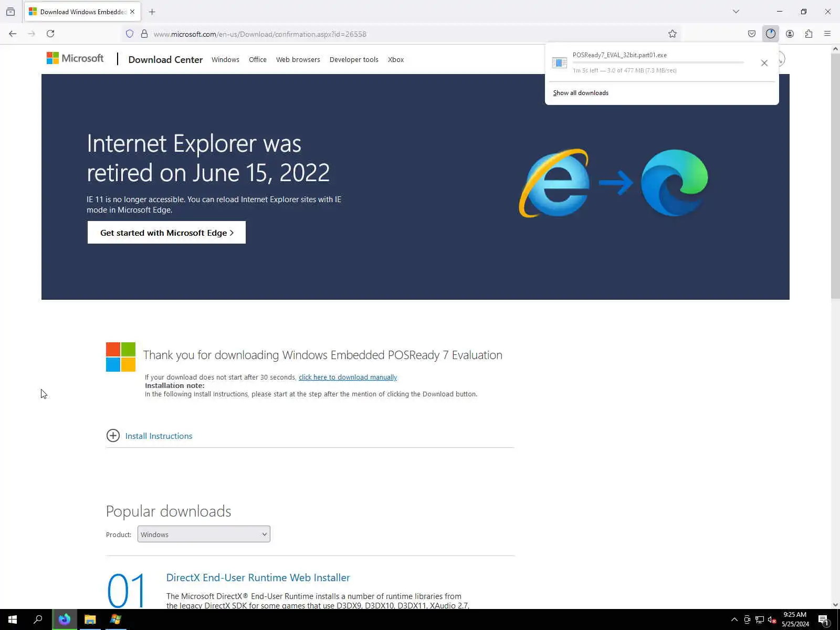Image resolution: width=840 pixels, height=630 pixels.
Task: Click the POSReady7_EVAL_32bit.part01.exe file icon
Action: (x=560, y=62)
